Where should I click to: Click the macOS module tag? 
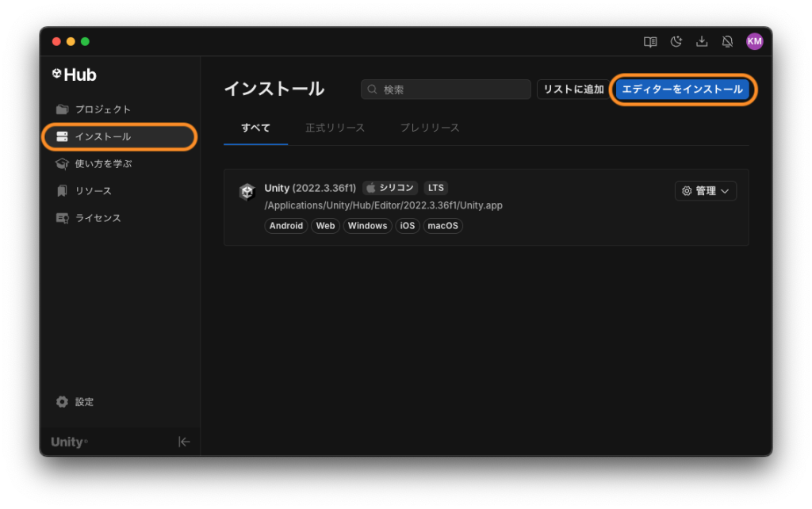[x=442, y=226]
